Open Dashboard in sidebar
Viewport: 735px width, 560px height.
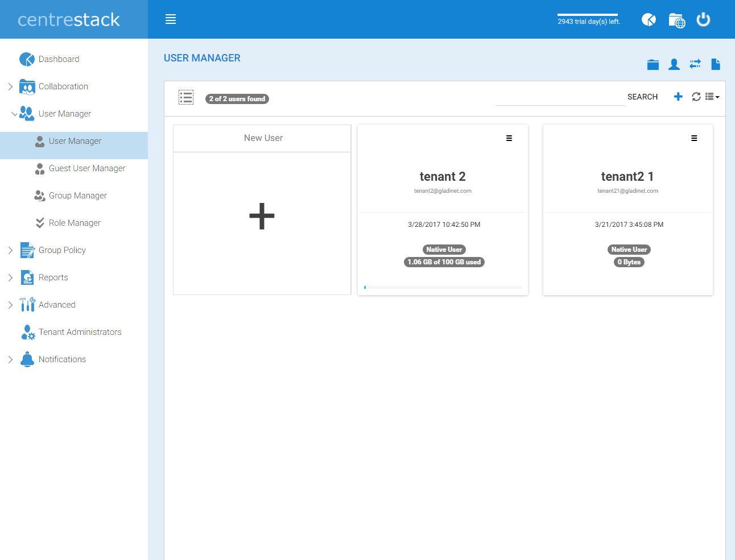tap(59, 59)
